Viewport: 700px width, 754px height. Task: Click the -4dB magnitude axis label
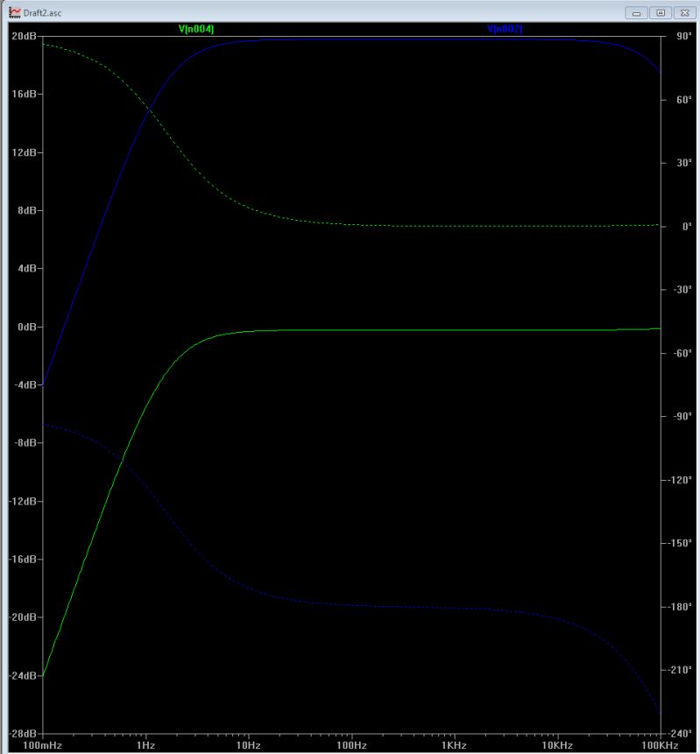[25, 384]
